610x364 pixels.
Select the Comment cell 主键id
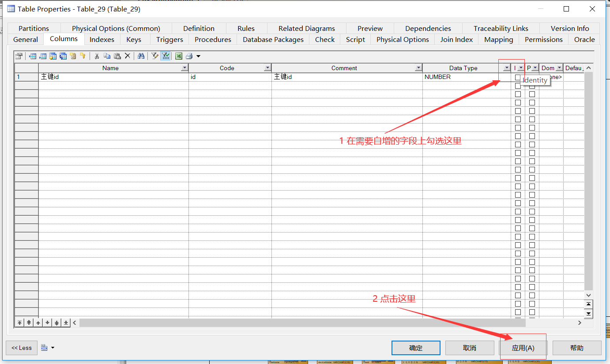coord(347,77)
